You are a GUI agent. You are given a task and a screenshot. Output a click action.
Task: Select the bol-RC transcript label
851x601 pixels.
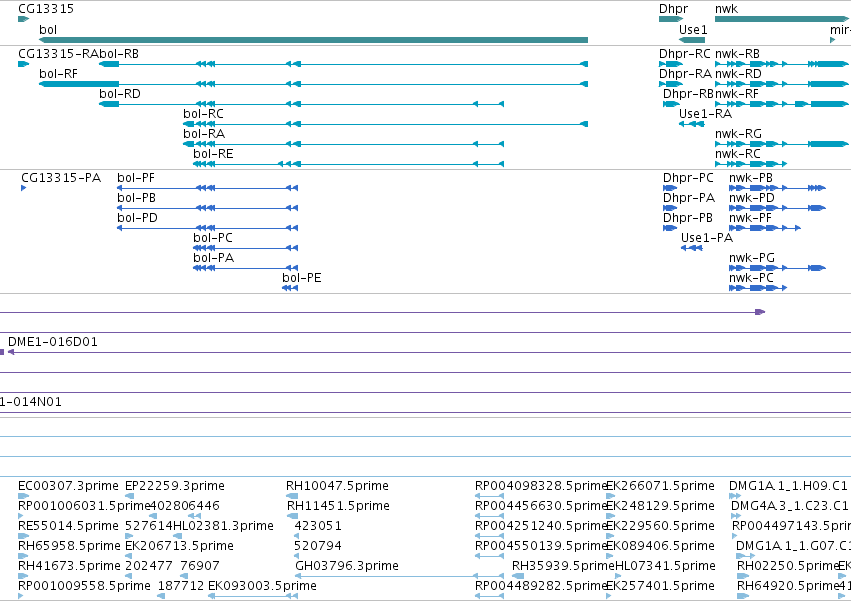click(x=203, y=113)
